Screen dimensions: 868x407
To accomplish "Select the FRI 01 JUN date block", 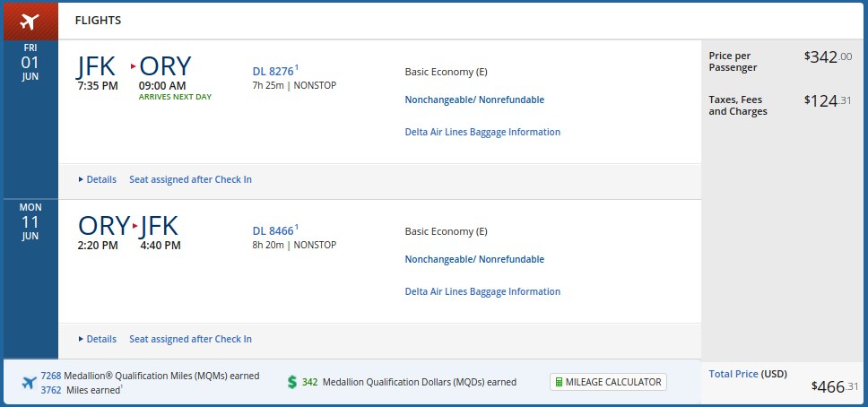I will 30,63.
